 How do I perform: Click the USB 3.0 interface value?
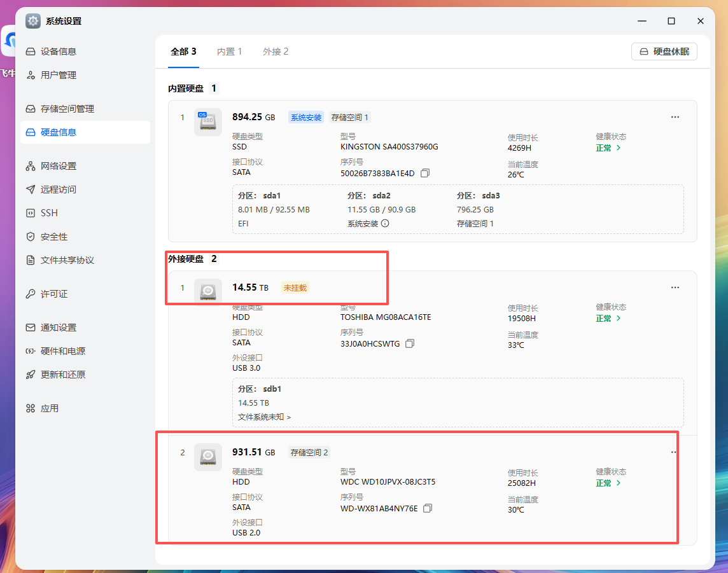point(246,368)
